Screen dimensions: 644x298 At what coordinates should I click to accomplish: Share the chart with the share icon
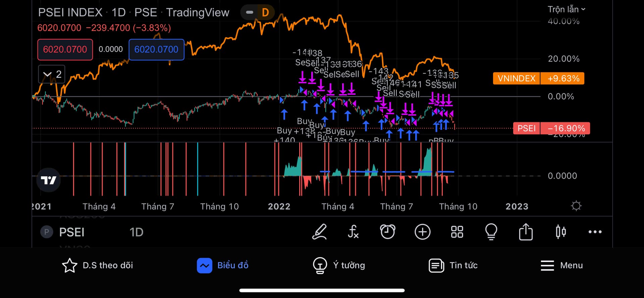click(526, 232)
